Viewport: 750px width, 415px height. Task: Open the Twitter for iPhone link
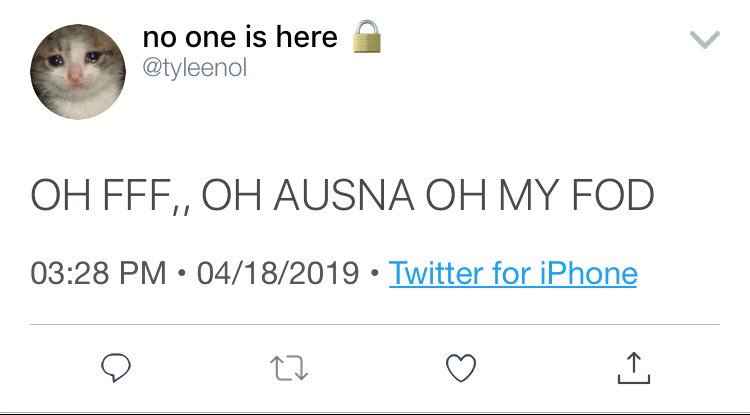[513, 273]
